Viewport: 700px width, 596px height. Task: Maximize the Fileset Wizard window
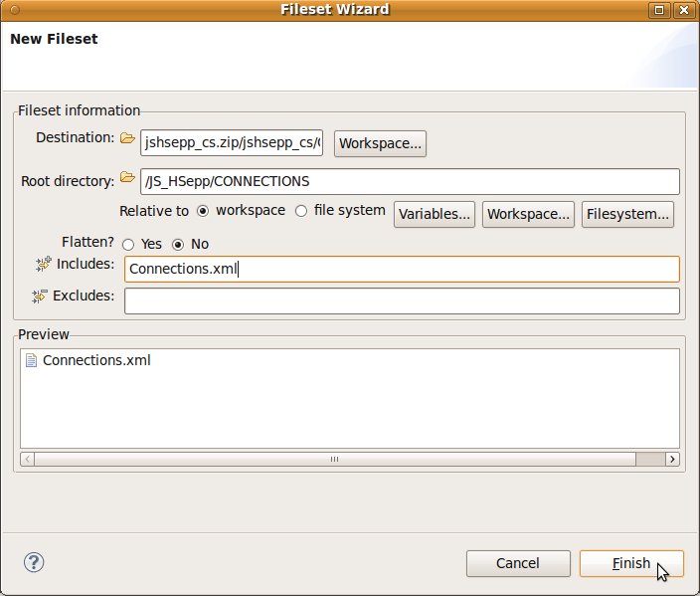659,10
